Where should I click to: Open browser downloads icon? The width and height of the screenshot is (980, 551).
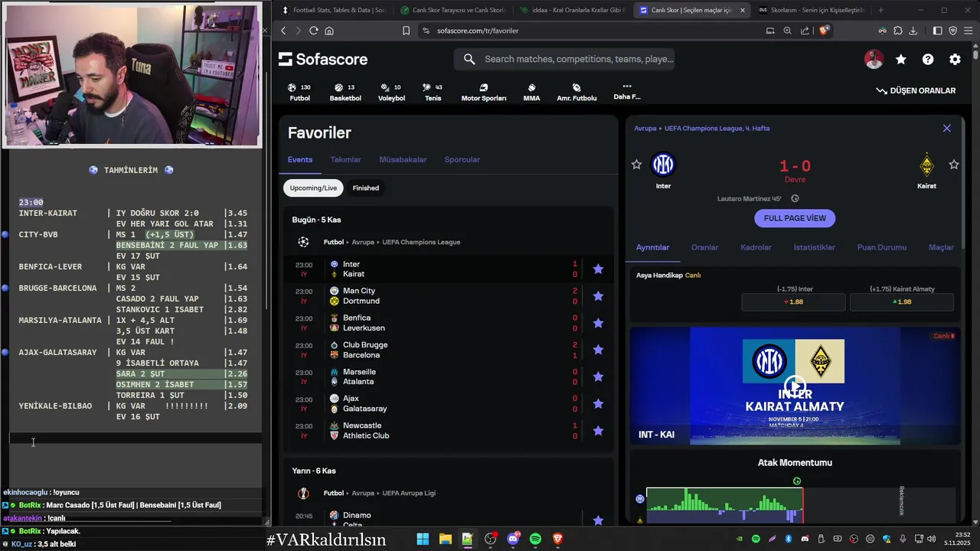(x=913, y=31)
